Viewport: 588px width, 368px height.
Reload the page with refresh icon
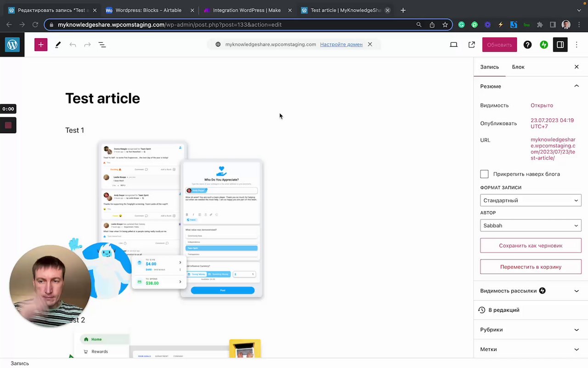35,25
